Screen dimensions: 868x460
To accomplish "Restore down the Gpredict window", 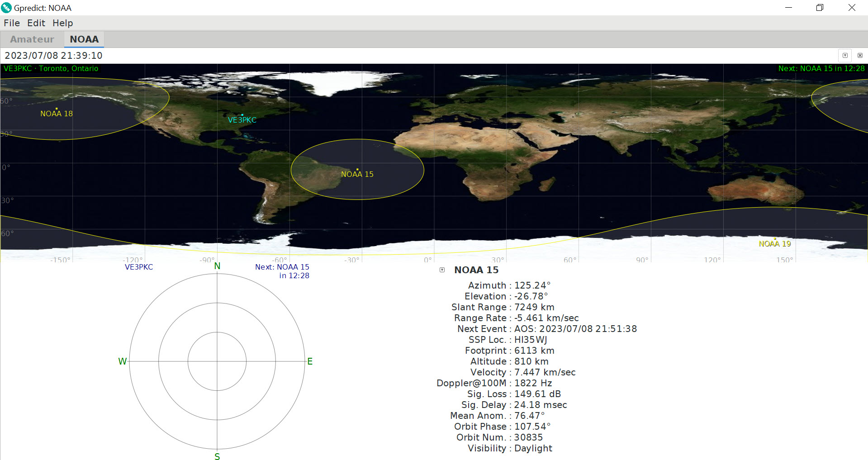I will 820,8.
